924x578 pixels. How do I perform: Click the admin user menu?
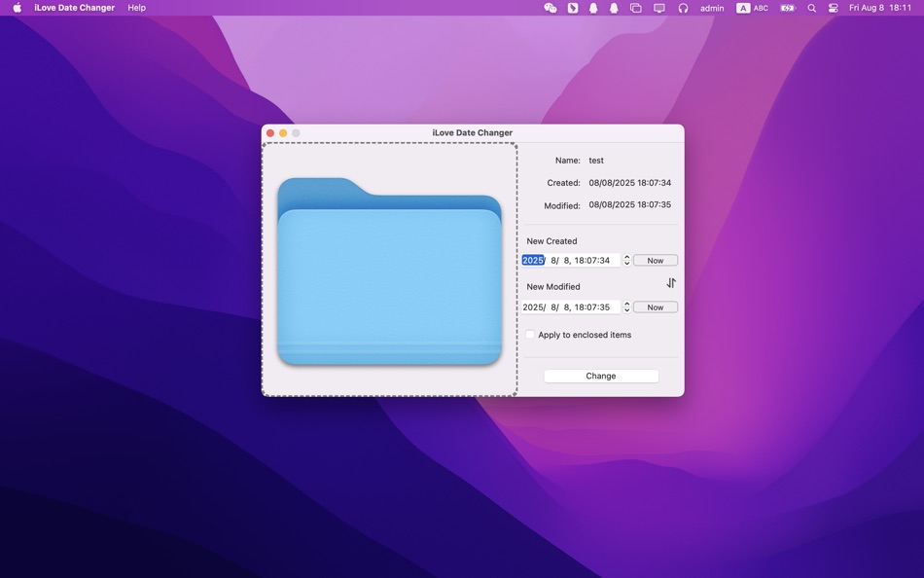pos(712,8)
